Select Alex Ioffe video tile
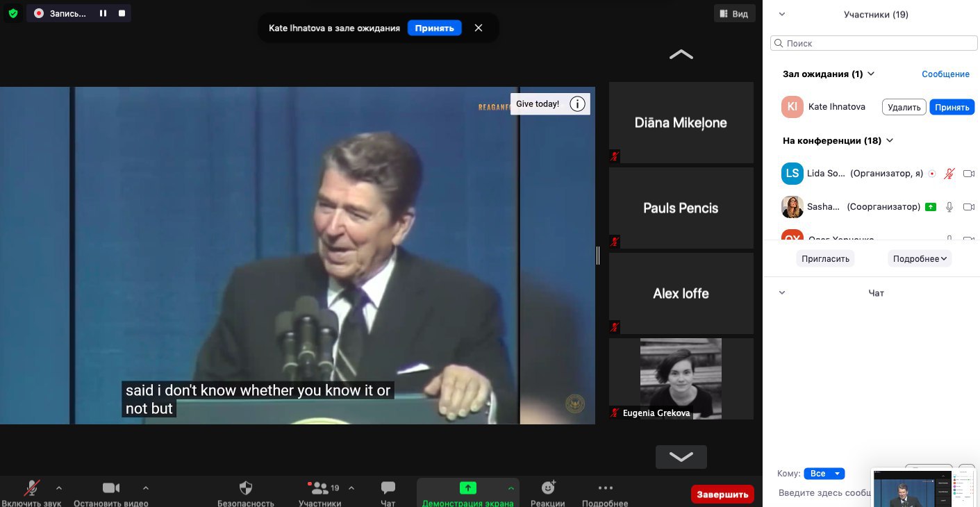This screenshot has height=507, width=980. (681, 294)
